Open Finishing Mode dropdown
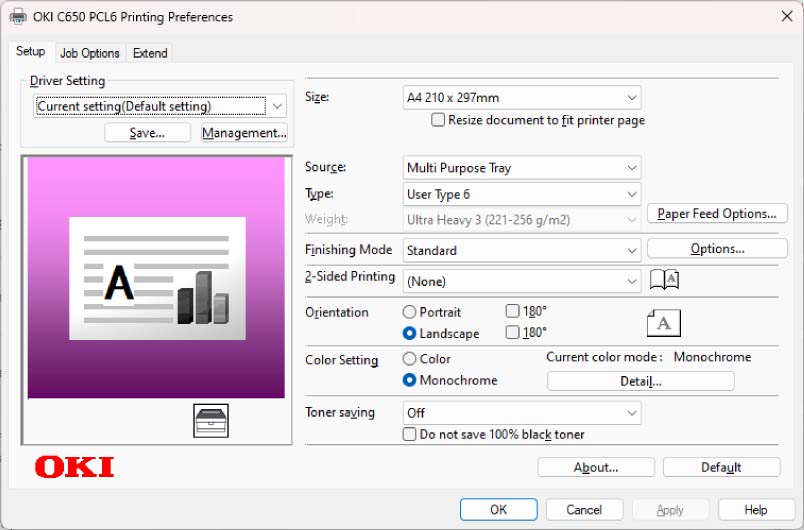Viewport: 804px width, 530px height. [x=522, y=250]
